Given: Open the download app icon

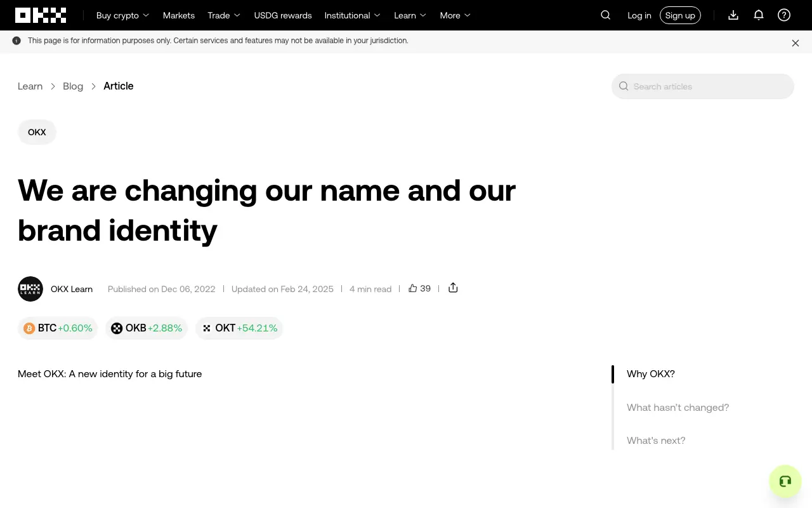Looking at the screenshot, I should point(733,15).
